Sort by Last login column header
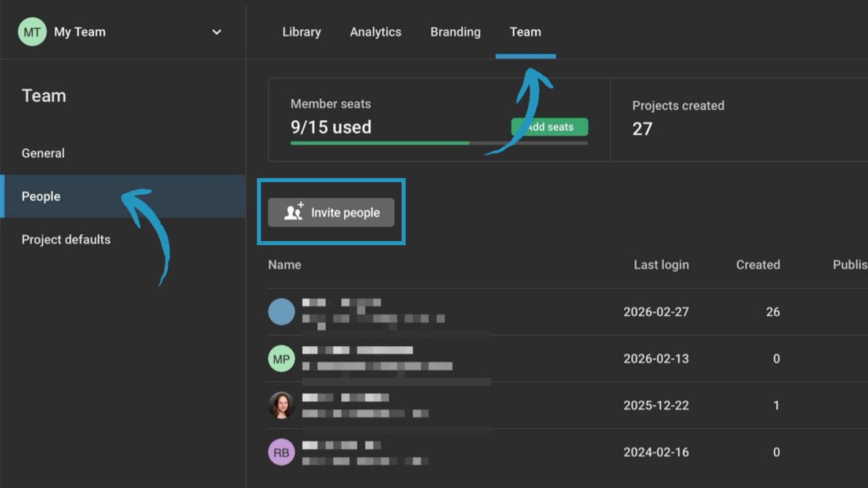The width and height of the screenshot is (868, 488). [x=661, y=265]
